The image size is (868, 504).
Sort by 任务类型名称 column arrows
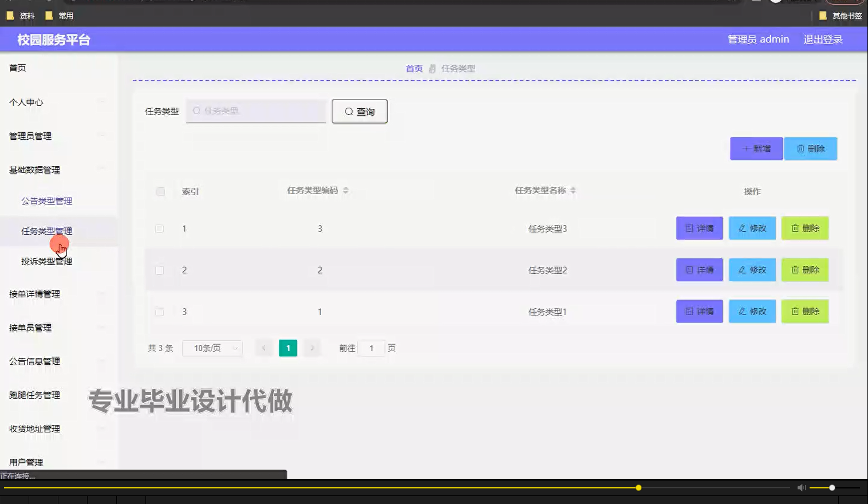point(573,191)
